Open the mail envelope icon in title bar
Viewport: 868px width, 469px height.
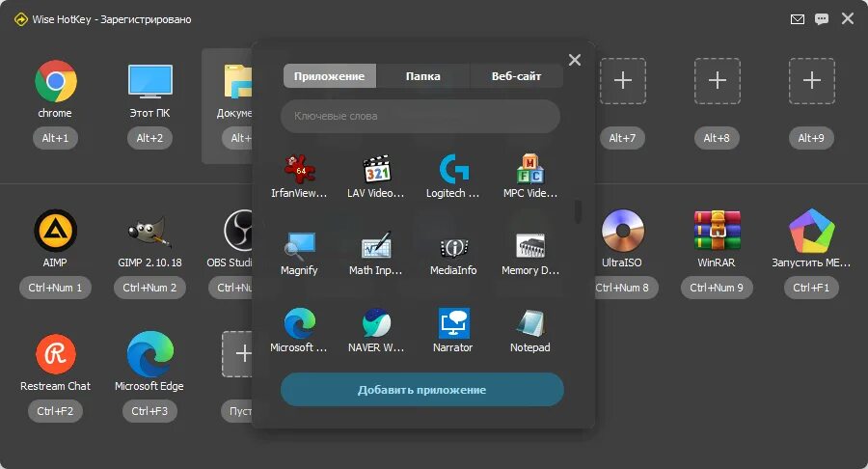pos(798,20)
